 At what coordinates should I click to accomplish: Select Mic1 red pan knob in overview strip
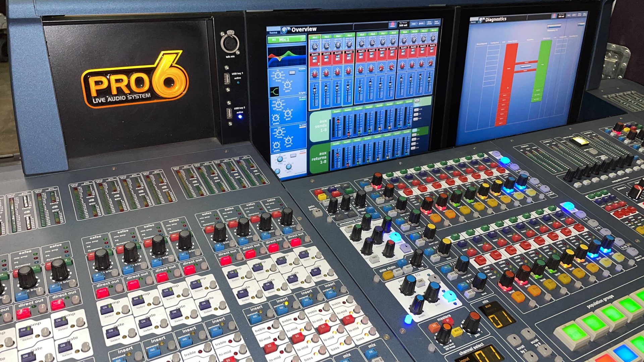point(315,74)
